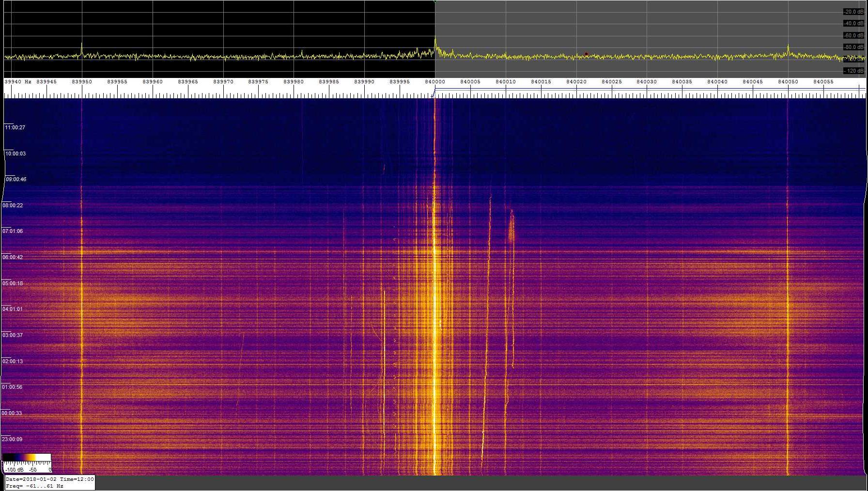Click the -60.0 dB scale label
The height and width of the screenshot is (491, 868).
pos(853,35)
